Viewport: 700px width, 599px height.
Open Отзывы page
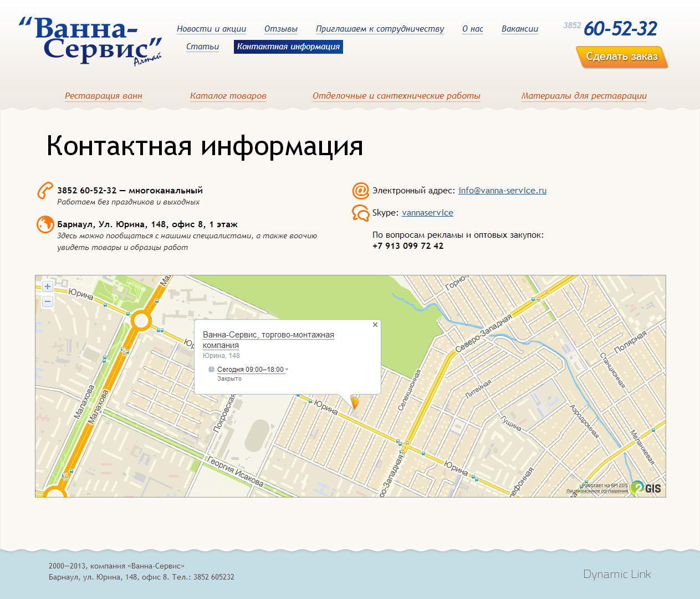pyautogui.click(x=281, y=29)
